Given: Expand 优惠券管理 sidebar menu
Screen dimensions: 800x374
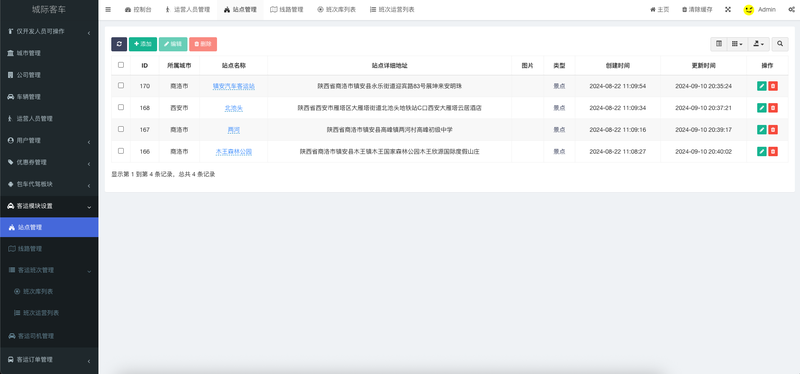Looking at the screenshot, I should 49,162.
